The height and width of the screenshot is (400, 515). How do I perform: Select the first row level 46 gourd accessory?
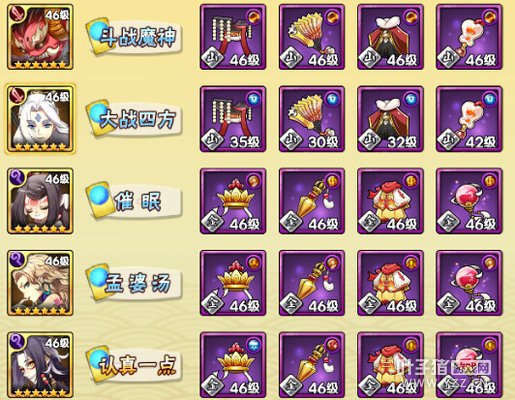(x=469, y=37)
